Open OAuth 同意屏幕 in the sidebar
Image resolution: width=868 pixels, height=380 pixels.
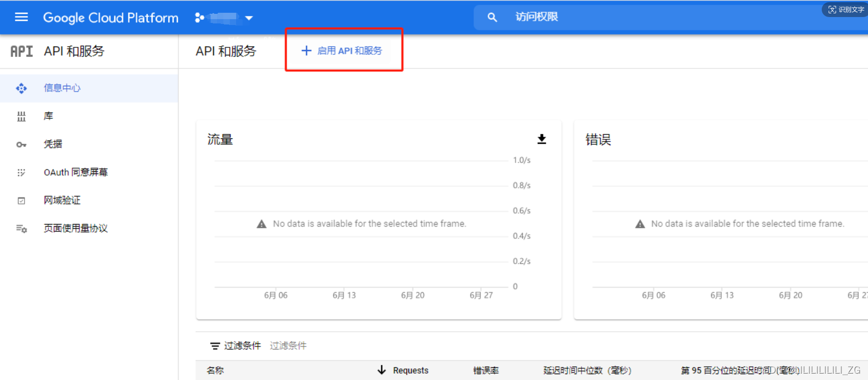point(89,172)
